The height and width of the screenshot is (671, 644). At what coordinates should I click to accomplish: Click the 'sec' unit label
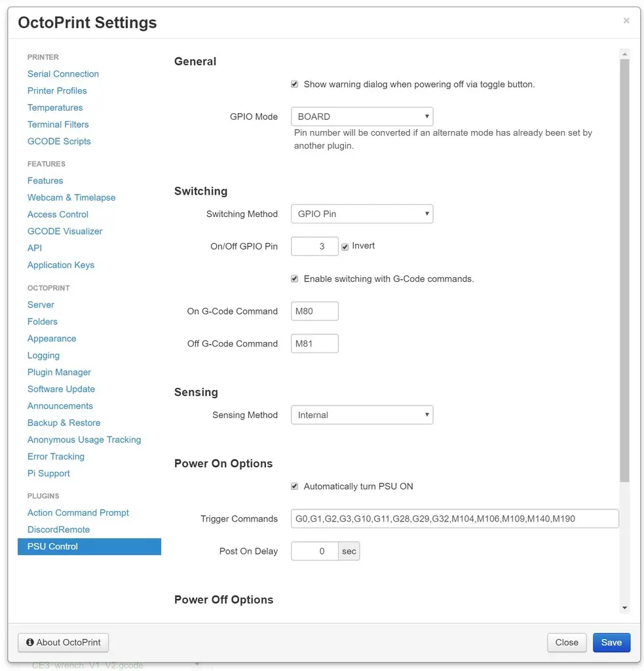(x=349, y=551)
